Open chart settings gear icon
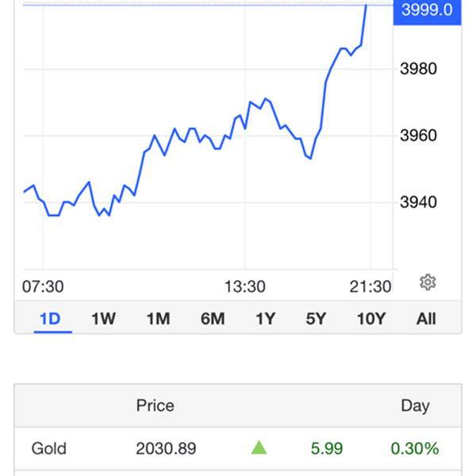This screenshot has width=476, height=476. tap(428, 282)
